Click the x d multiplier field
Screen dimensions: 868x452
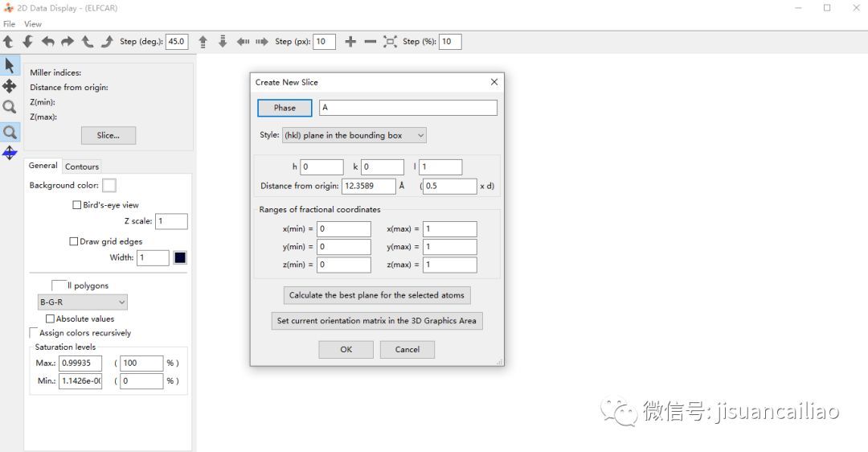tap(450, 186)
